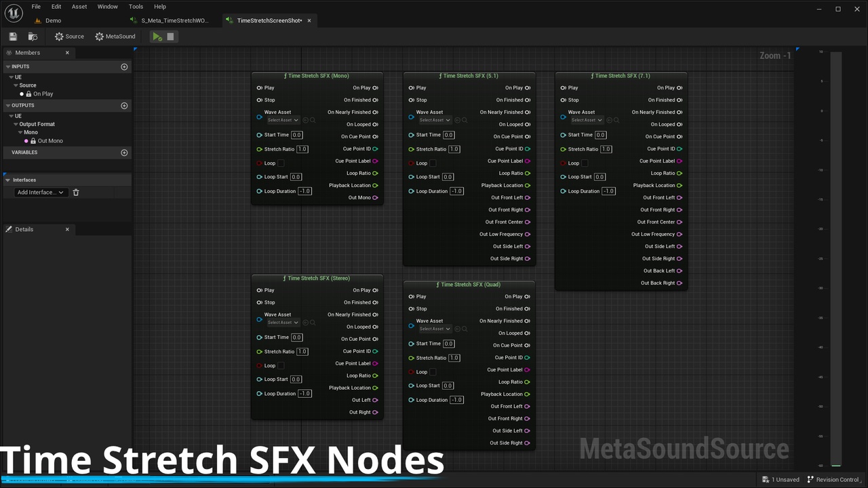Edit the Start Time value on the Mono node
Image resolution: width=868 pixels, height=488 pixels.
(x=296, y=135)
